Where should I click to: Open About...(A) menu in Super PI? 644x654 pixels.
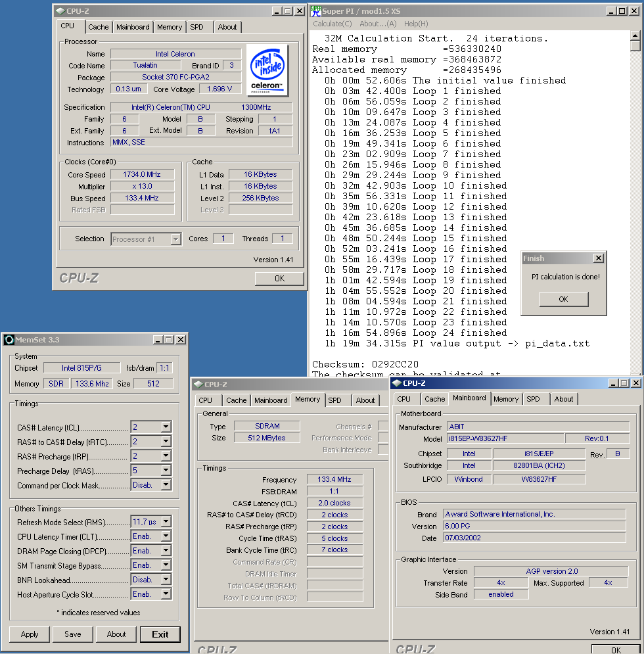point(378,24)
